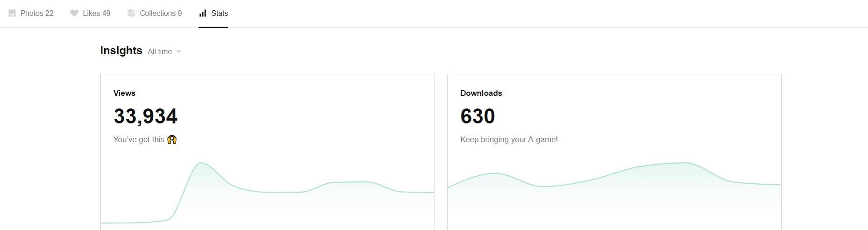Switch to the Likes 49 tab
868x230 pixels.
[96, 13]
